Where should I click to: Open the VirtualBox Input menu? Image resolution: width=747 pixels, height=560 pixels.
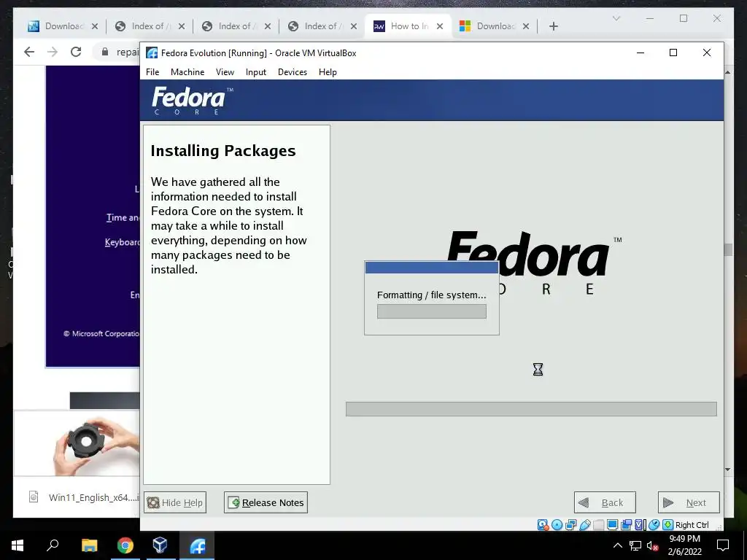tap(256, 72)
